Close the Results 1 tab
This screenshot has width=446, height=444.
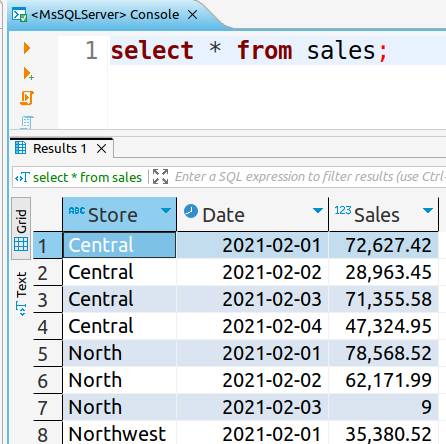(101, 148)
